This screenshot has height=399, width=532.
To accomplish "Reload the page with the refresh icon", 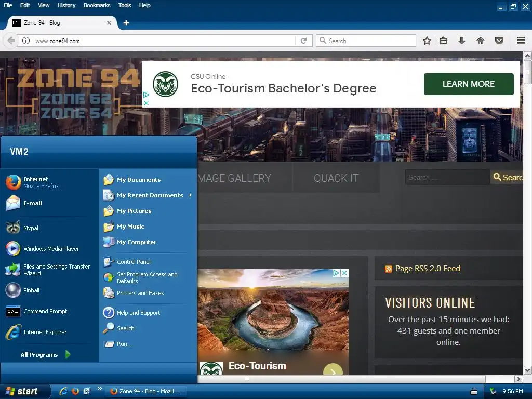I will 303,41.
